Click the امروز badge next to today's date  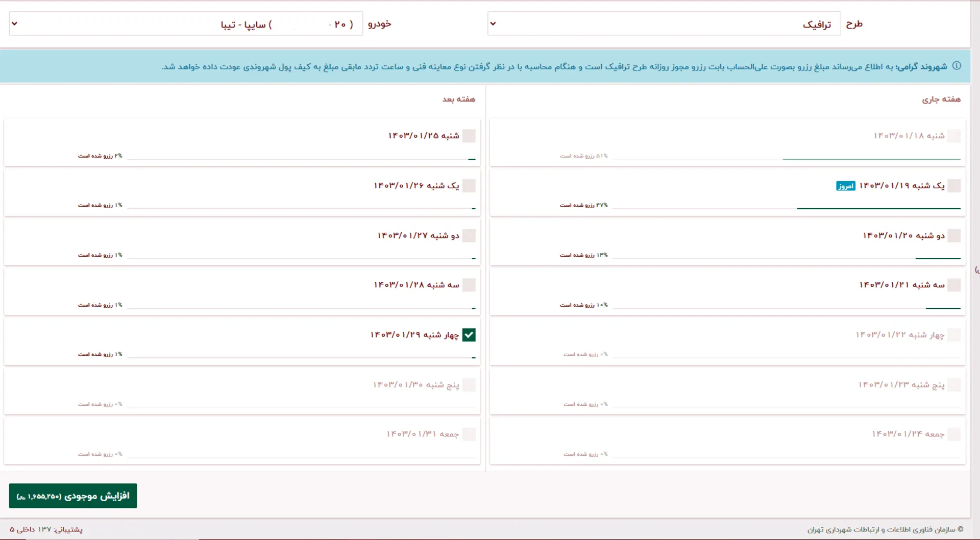(845, 186)
